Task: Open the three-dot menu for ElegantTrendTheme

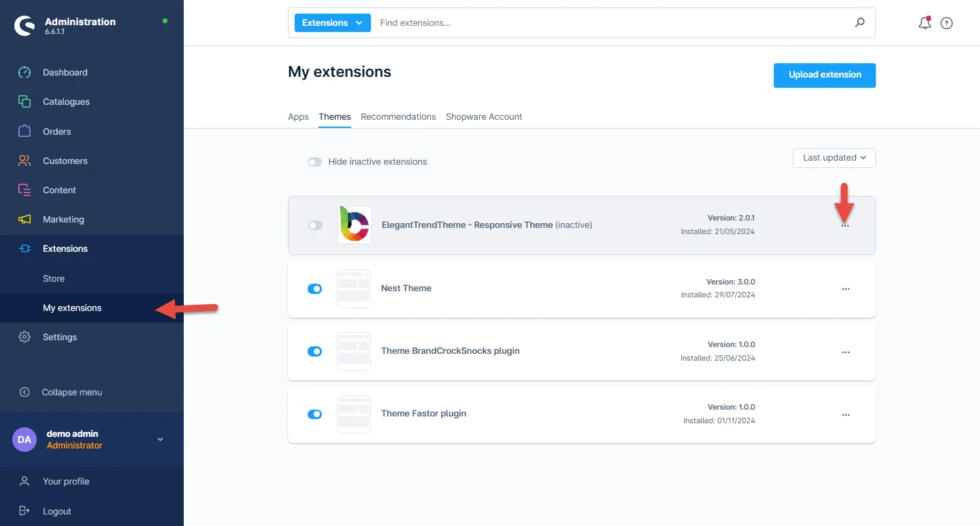Action: (x=845, y=225)
